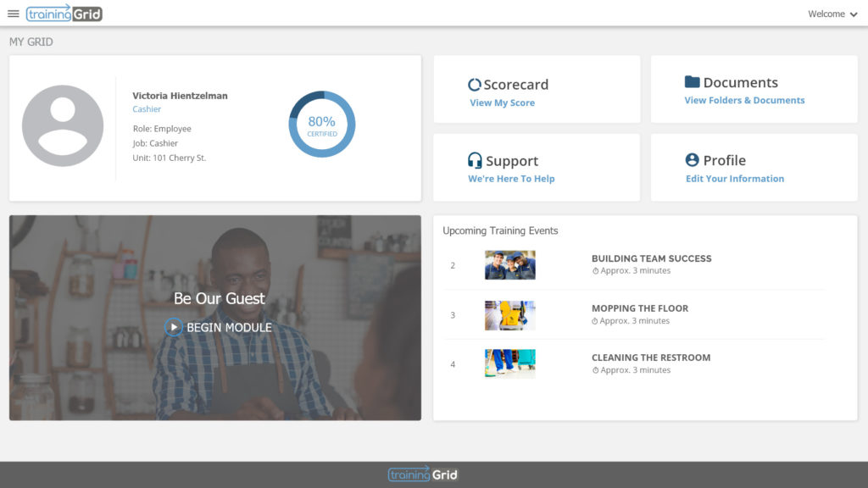Click the play icon for Begin Module
868x488 pixels.
pos(174,327)
